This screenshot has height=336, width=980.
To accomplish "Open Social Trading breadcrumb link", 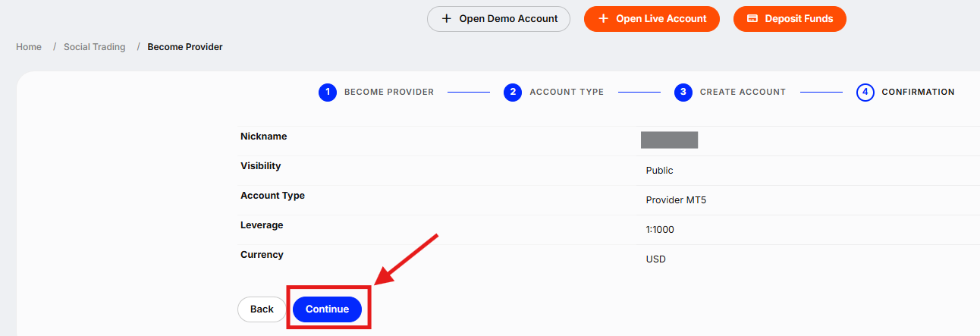I will coord(95,47).
